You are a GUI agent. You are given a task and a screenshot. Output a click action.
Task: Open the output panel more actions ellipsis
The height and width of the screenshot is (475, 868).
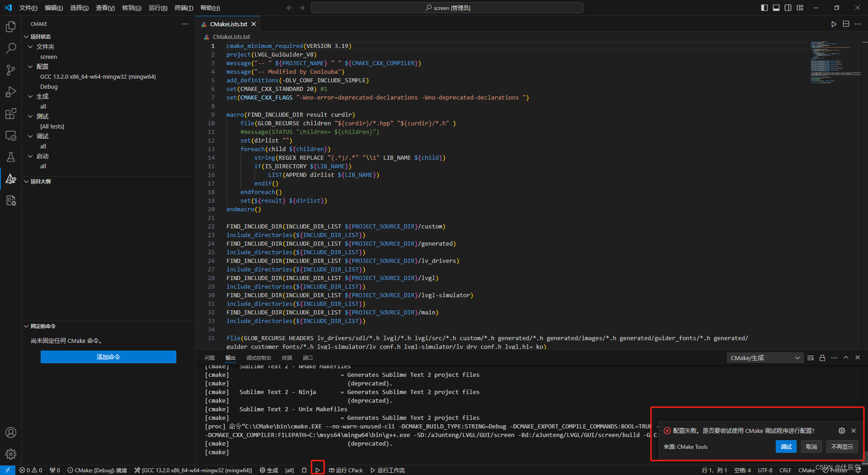pos(834,358)
